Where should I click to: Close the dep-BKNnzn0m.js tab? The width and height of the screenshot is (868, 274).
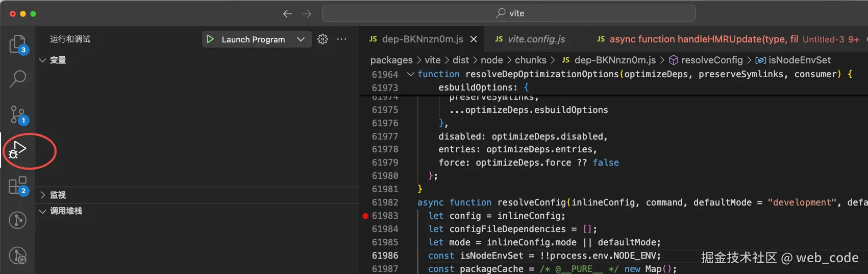point(474,39)
